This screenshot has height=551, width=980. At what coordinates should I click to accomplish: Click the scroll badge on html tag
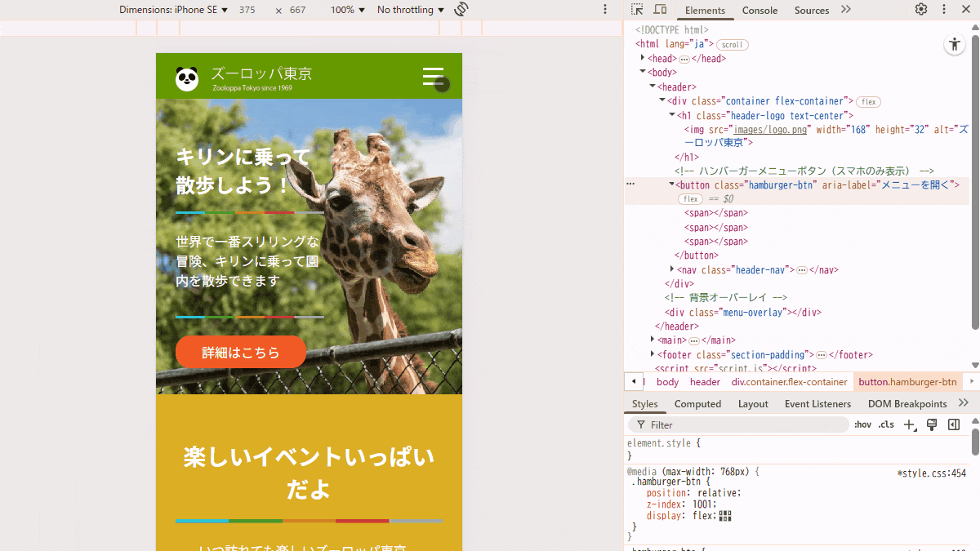tap(733, 45)
